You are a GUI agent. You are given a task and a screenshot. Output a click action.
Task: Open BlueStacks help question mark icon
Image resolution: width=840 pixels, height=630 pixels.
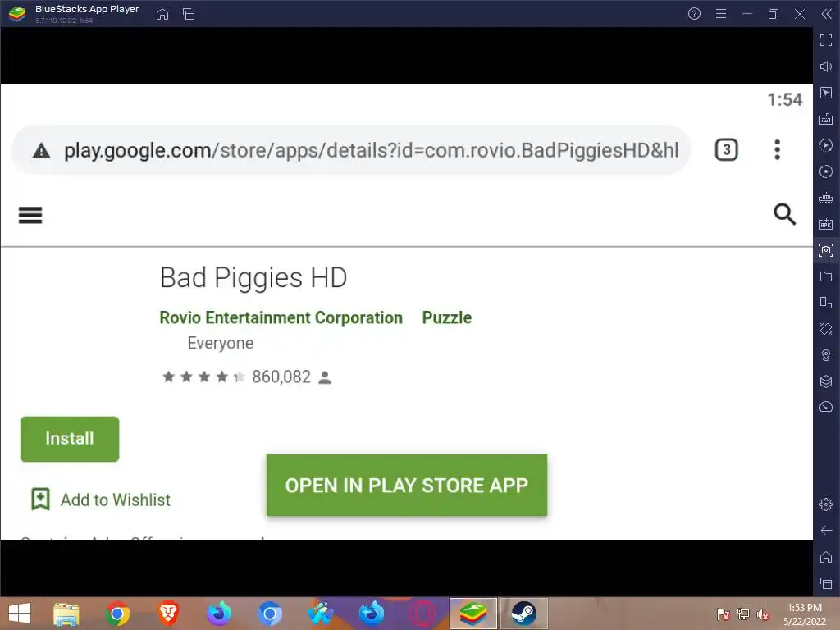click(694, 14)
